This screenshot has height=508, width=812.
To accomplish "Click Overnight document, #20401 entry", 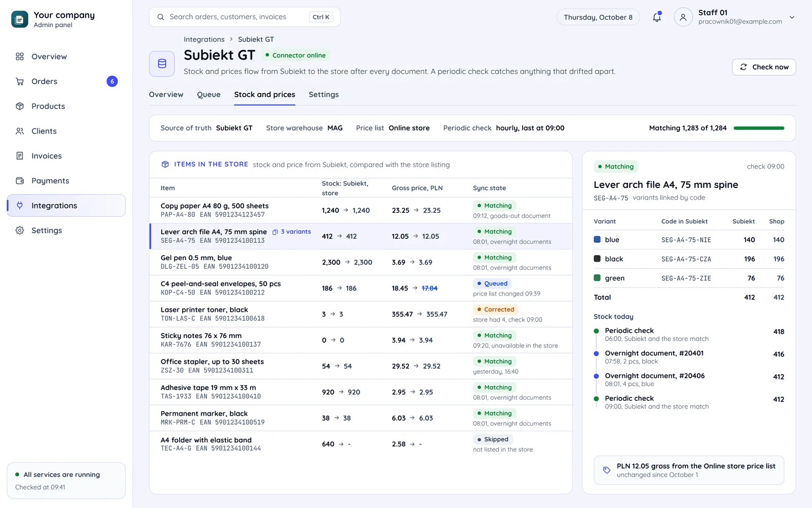I will click(689, 357).
